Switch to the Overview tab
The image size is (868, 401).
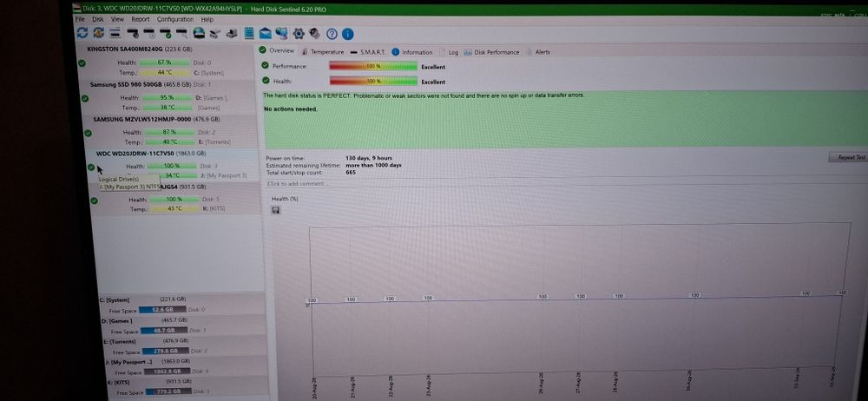pos(277,50)
